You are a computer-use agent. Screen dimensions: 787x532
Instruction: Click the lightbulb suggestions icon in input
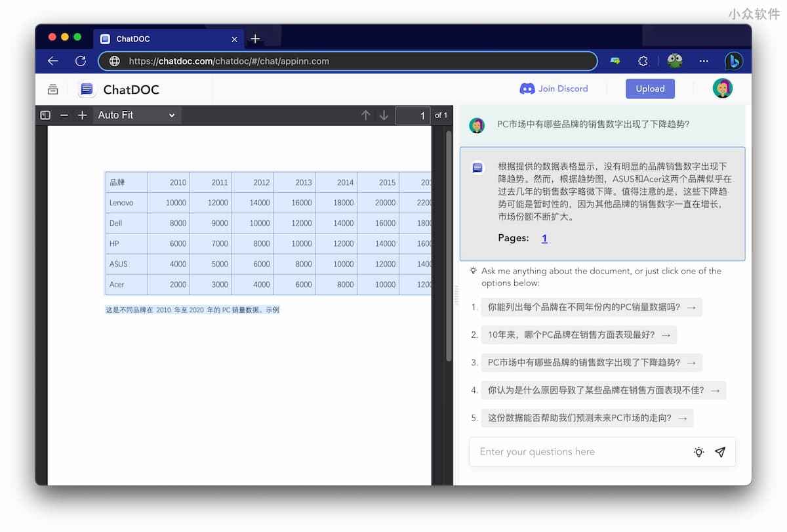tap(698, 452)
